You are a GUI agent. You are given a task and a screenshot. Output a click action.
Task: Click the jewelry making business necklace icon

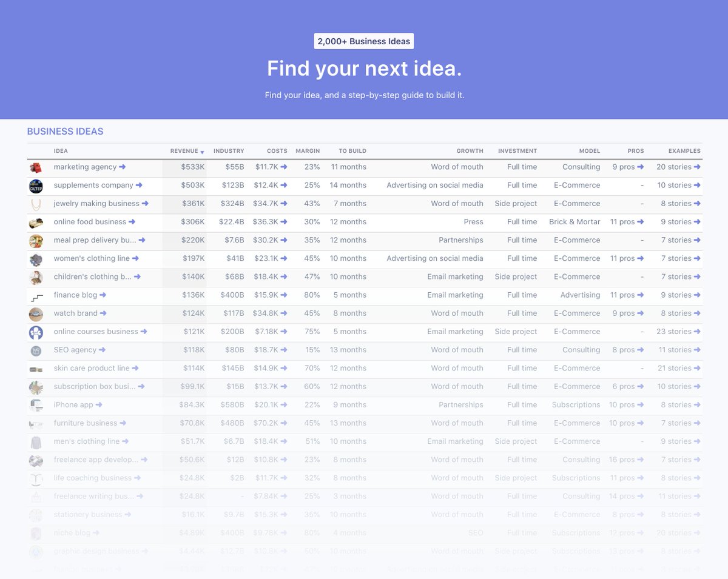[36, 204]
